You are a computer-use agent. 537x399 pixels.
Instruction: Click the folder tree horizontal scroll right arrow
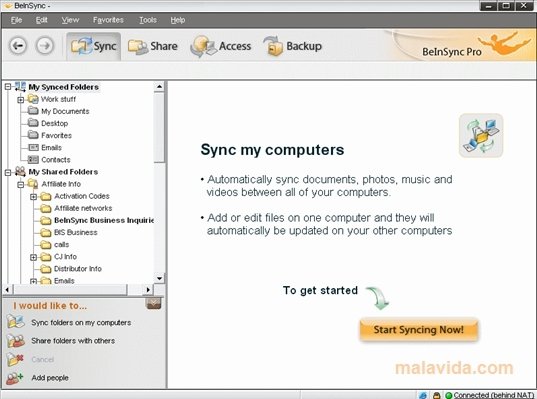point(148,290)
